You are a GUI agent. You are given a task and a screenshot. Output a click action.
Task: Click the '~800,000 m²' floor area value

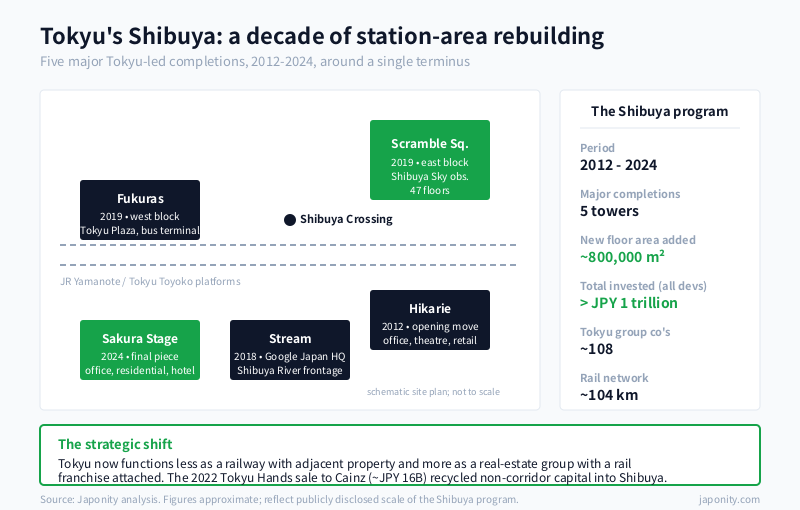(x=622, y=257)
